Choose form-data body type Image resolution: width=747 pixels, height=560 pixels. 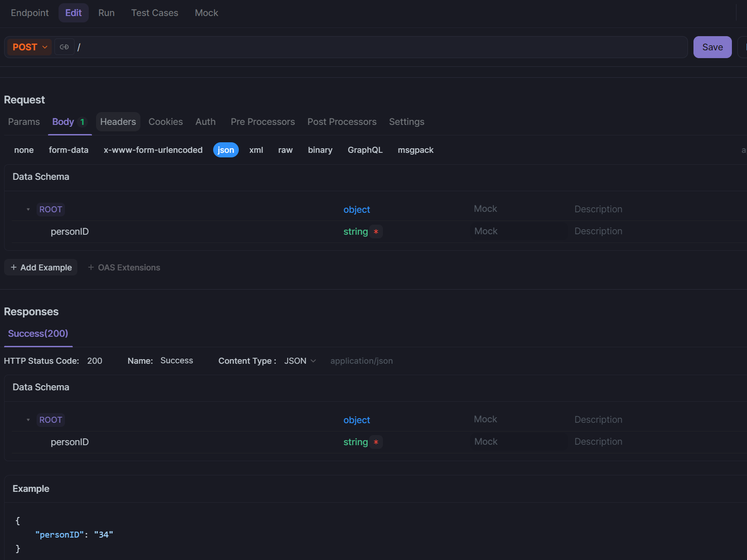pyautogui.click(x=69, y=150)
